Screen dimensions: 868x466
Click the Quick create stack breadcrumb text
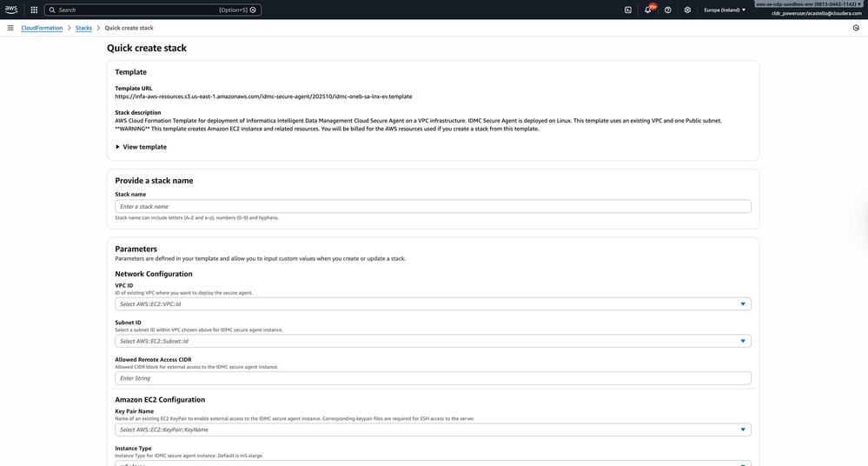click(129, 28)
